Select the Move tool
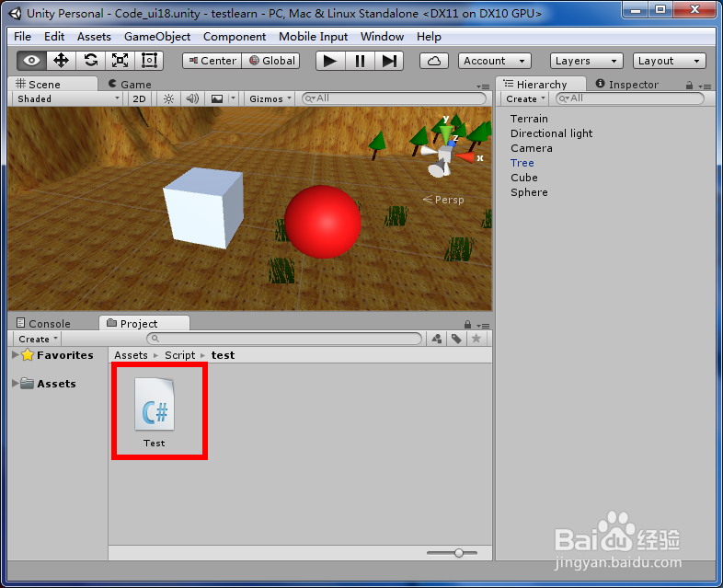The image size is (723, 588). (61, 61)
